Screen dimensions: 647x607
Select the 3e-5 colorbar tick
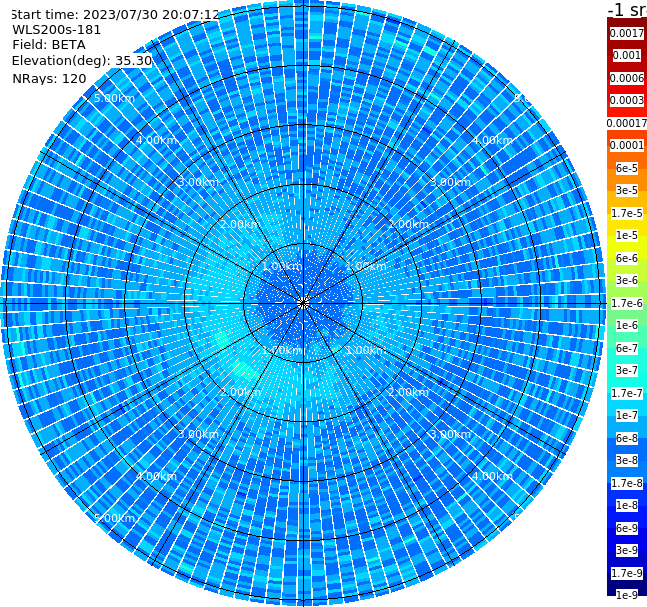(x=626, y=190)
